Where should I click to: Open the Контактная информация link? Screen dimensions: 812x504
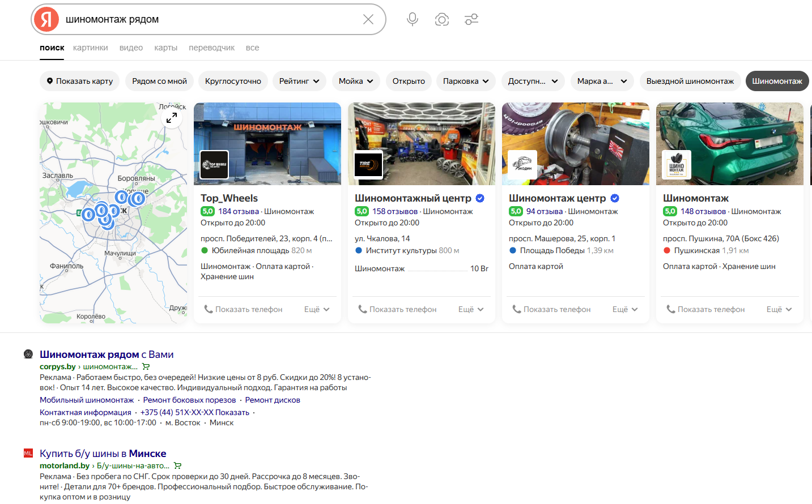point(86,412)
